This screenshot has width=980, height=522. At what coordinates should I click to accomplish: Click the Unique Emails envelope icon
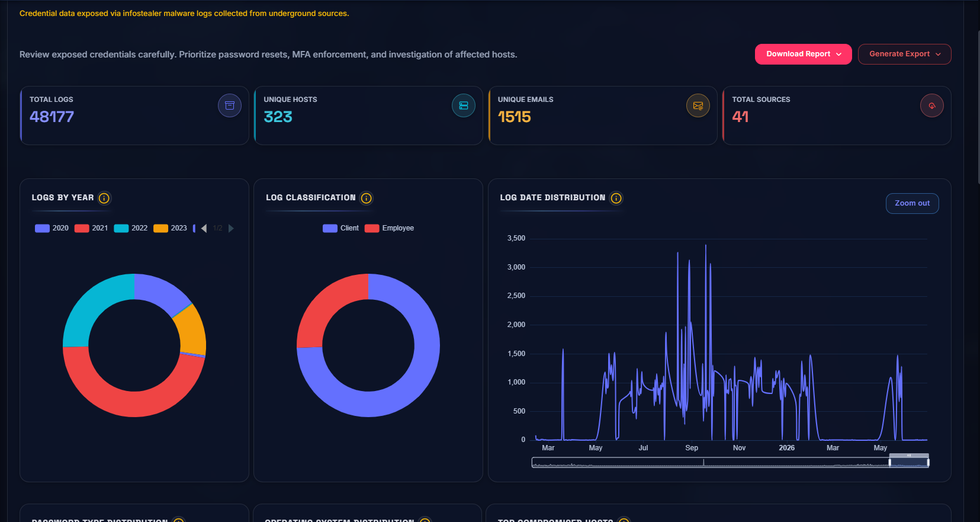(698, 105)
